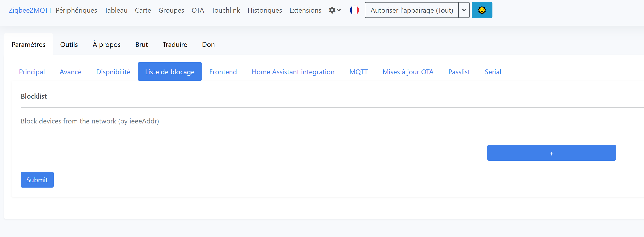Screen dimensions: 644x237
Task: Open the Frontend settings section
Action: [x=223, y=71]
